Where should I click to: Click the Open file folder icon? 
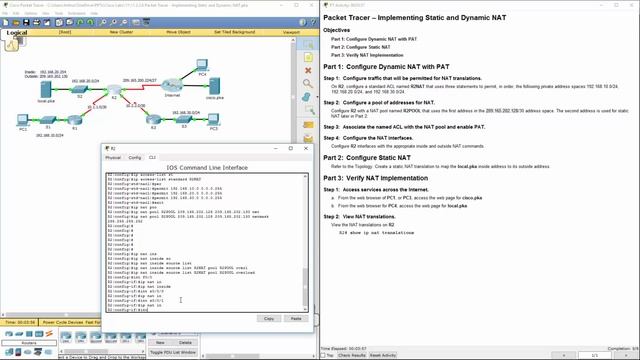coord(16,22)
